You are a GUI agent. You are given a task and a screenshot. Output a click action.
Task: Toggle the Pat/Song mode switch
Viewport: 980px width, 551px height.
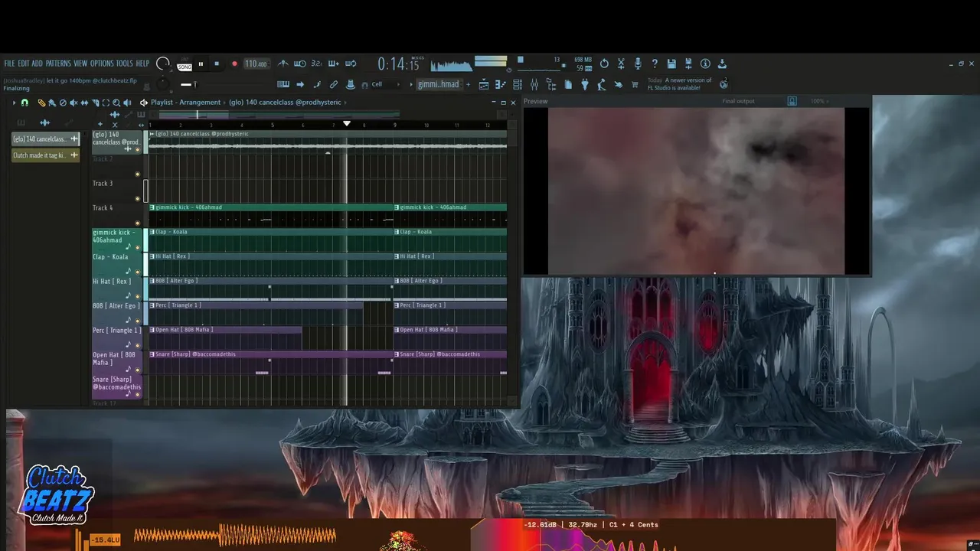tap(184, 64)
